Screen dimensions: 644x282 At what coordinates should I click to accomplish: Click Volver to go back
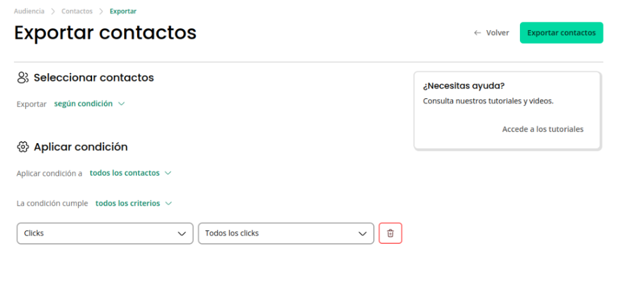[x=497, y=33]
